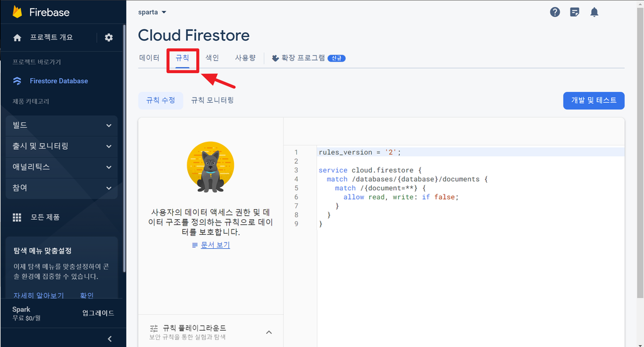Expand the 애널리틱스 section
The image size is (644, 347).
[x=62, y=168]
